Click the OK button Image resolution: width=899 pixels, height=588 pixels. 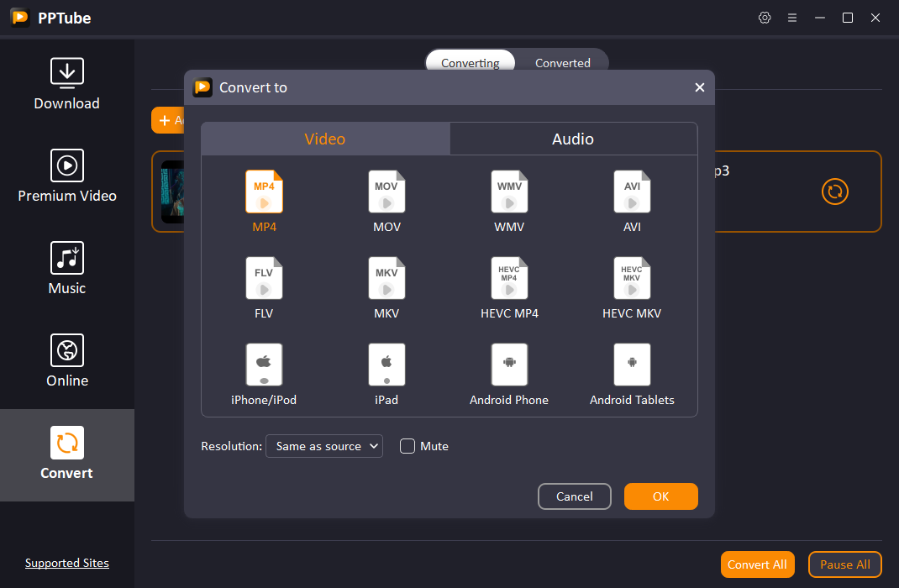coord(660,496)
